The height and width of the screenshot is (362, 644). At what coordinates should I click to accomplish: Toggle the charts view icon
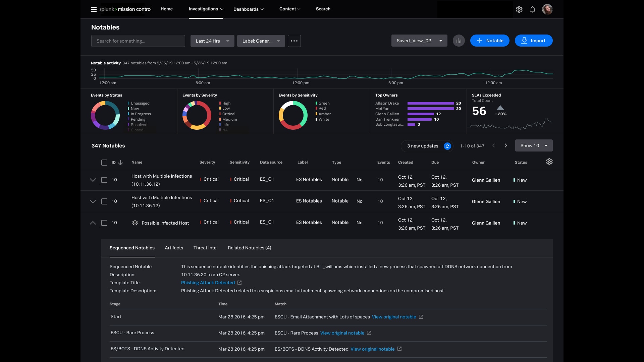459,41
